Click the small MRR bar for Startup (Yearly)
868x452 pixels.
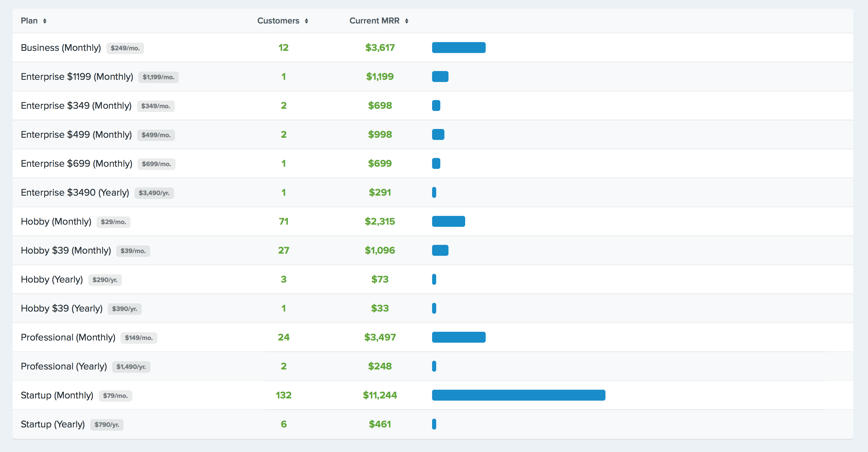(x=434, y=424)
